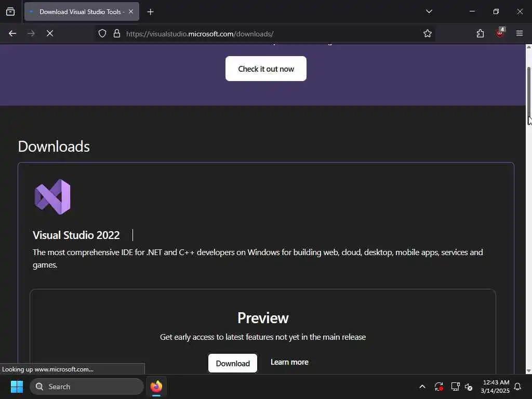Click scrollbar down arrow

click(528, 371)
